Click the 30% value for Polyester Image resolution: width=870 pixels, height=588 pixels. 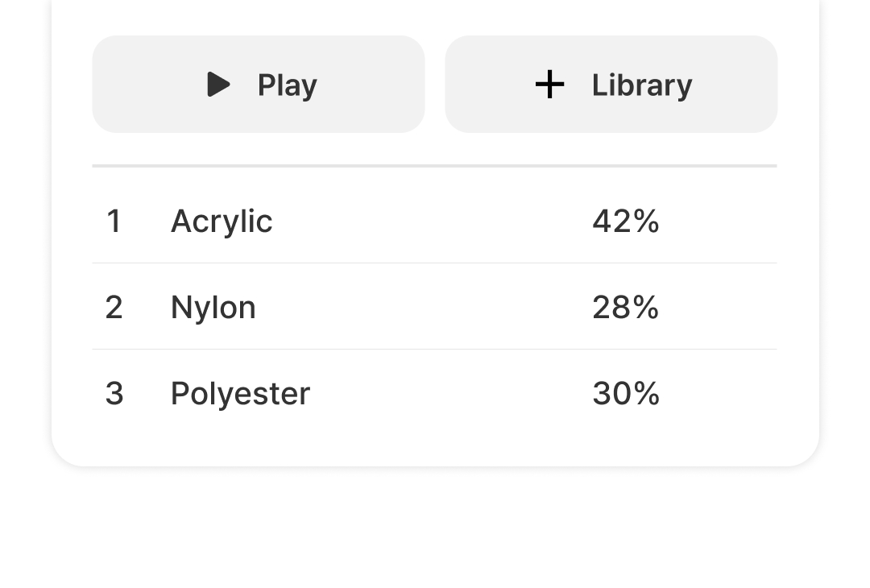625,393
